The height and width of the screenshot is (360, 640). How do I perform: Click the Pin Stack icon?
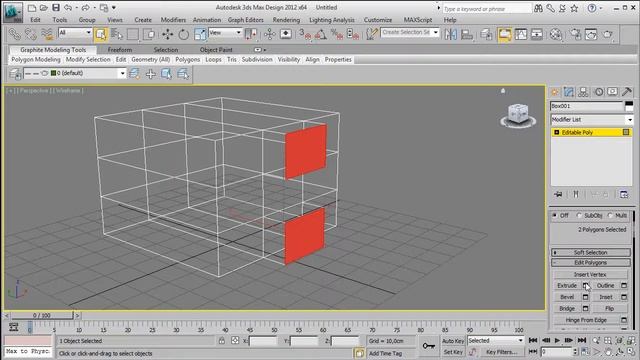tap(558, 194)
